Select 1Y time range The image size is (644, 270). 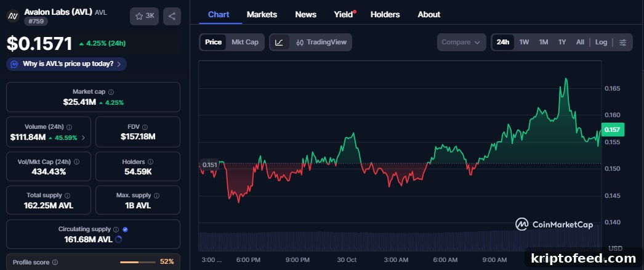pos(562,43)
